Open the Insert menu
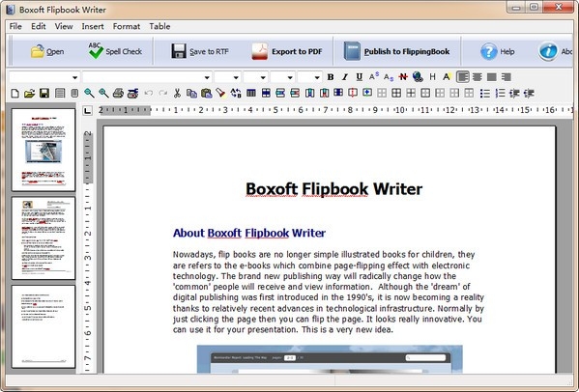 click(93, 26)
